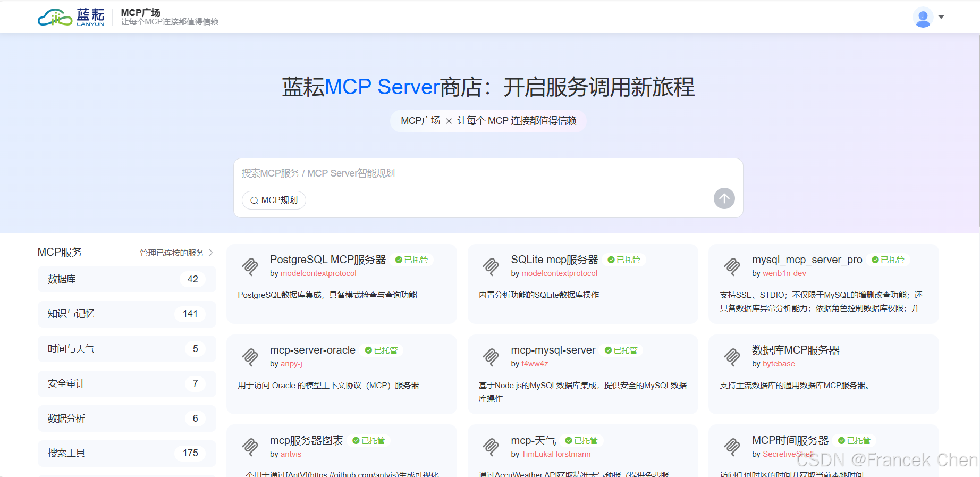Click the mcp-mysql-server card icon
This screenshot has height=477, width=980.
(x=491, y=356)
